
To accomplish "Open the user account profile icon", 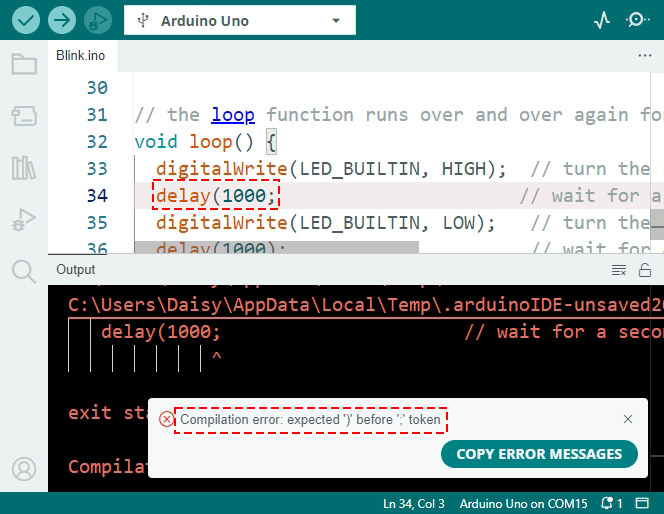I will [x=24, y=469].
